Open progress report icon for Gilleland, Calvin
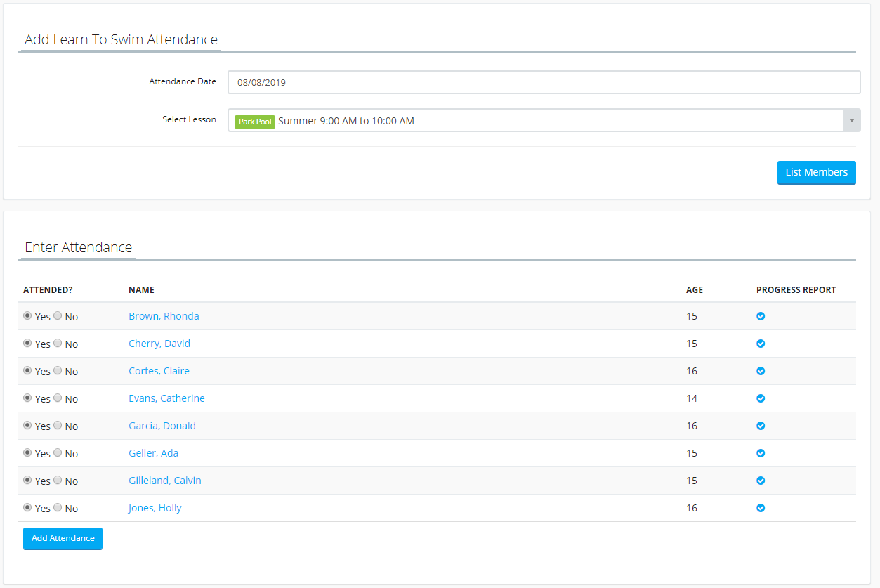Image resolution: width=880 pixels, height=588 pixels. (761, 481)
